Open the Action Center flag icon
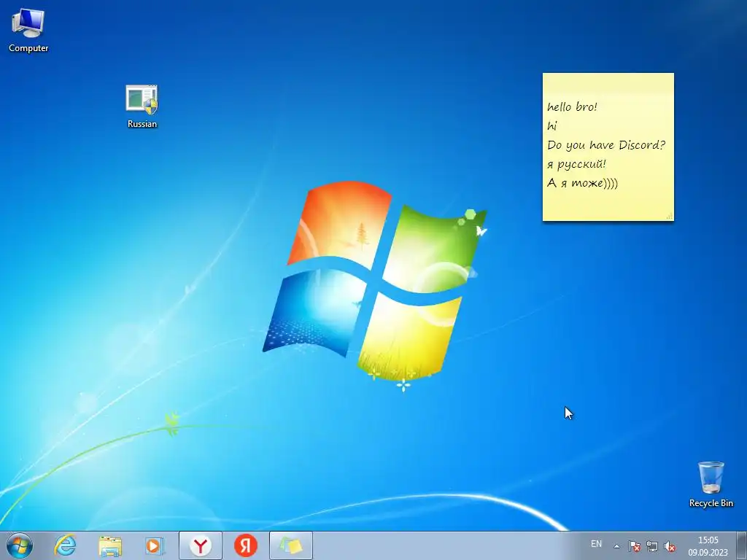This screenshot has width=747, height=560. pyautogui.click(x=634, y=546)
